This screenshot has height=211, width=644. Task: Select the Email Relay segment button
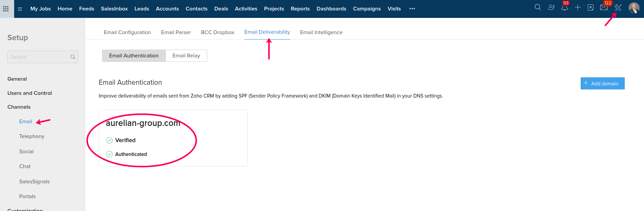tap(186, 56)
